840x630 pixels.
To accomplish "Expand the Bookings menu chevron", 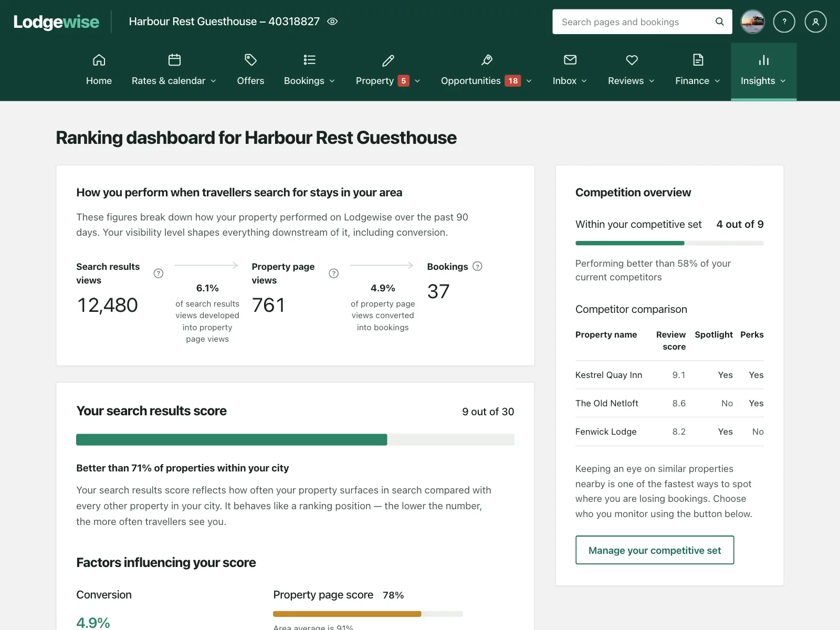I will 332,81.
